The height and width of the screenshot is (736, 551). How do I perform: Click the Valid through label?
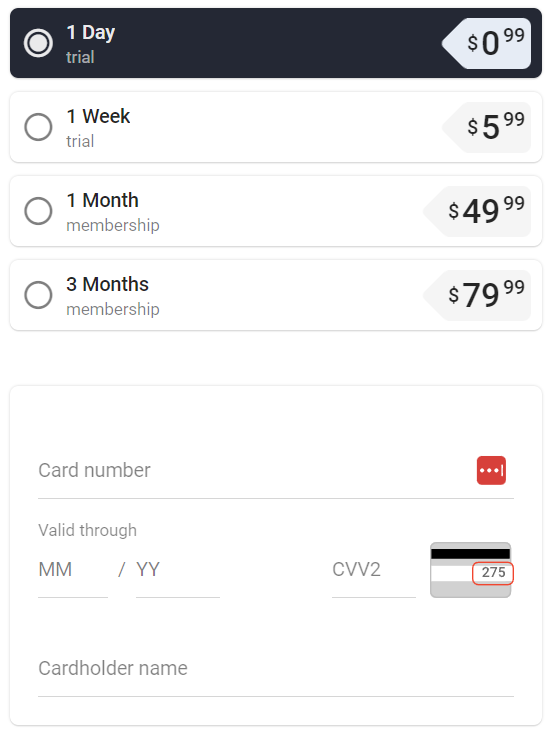point(87,530)
